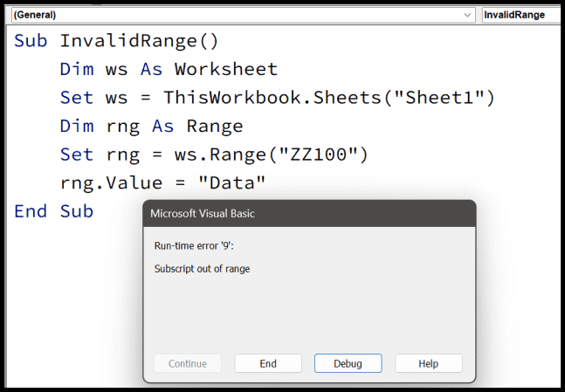Place cursor on Dim rng As Range

[x=151, y=127]
